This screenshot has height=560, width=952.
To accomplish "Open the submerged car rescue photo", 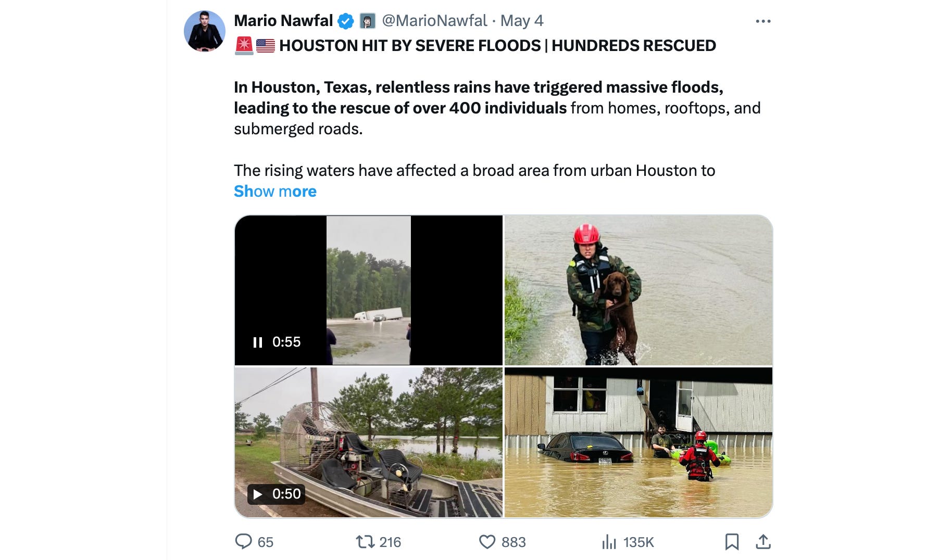I will [638, 442].
